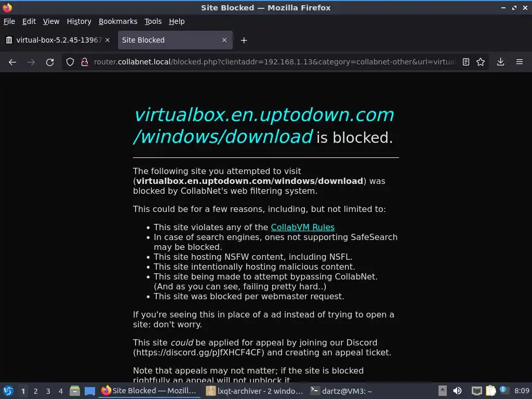The image size is (532, 399).
Task: Click the show desktop panel icon
Action: tap(89, 391)
